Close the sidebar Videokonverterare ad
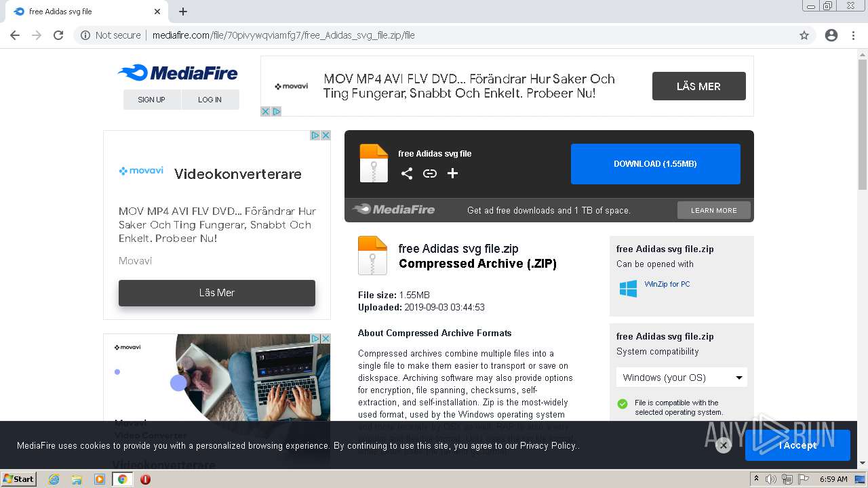 (x=325, y=136)
